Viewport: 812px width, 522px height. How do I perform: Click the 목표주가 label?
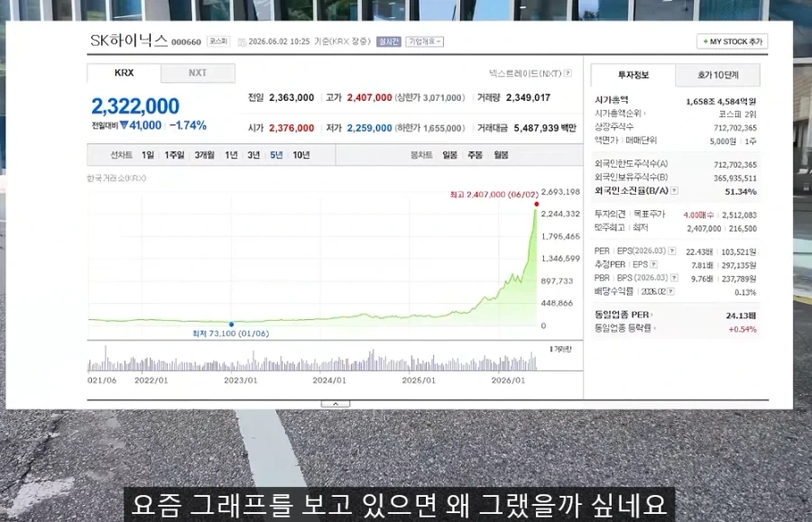(x=650, y=215)
